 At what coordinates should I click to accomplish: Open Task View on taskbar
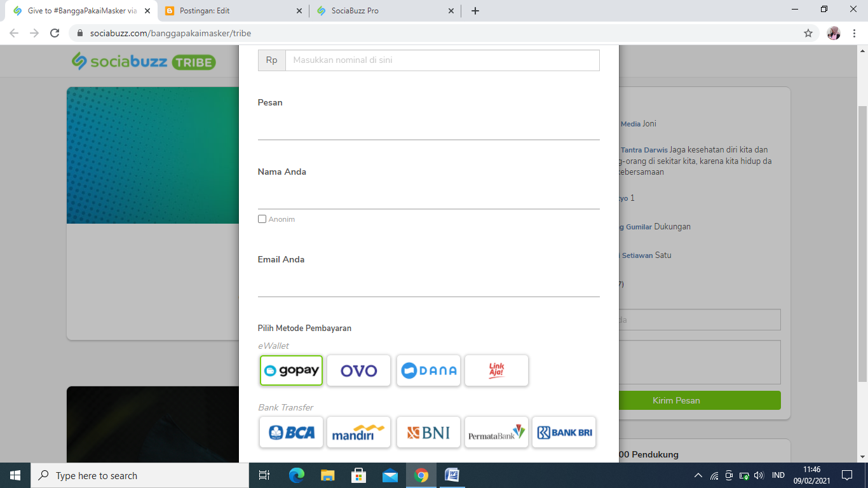(x=264, y=475)
